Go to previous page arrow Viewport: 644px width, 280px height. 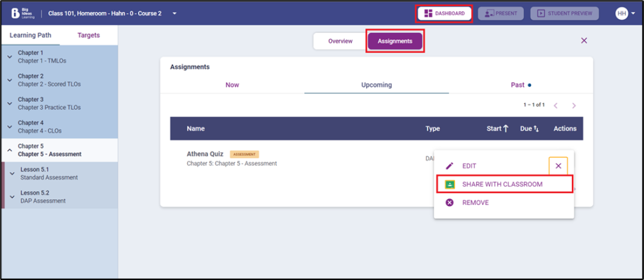coord(556,106)
